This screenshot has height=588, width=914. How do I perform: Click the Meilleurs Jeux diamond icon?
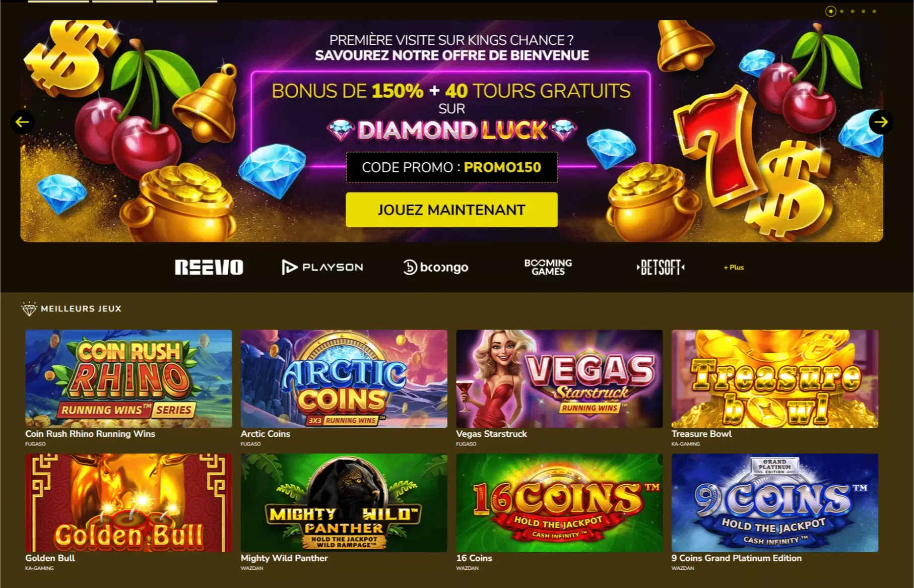29,308
